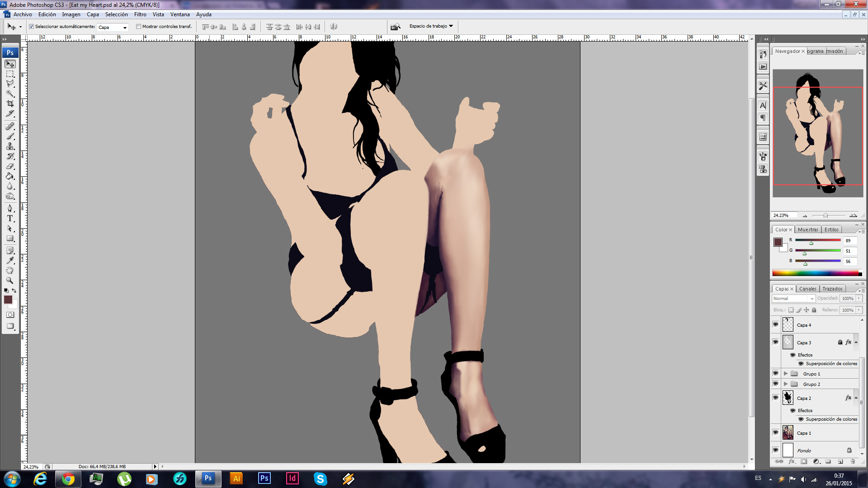Switch to the Canales tab
The height and width of the screenshot is (488, 868).
[x=807, y=289]
